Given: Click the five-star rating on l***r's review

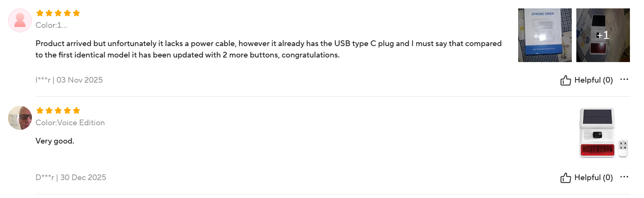Looking at the screenshot, I should click(x=58, y=13).
